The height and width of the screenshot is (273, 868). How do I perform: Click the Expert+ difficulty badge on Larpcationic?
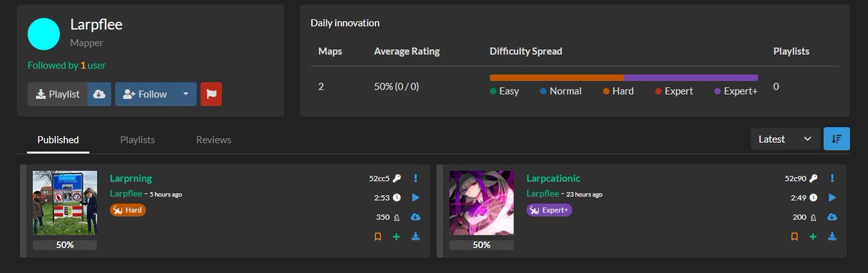click(x=549, y=209)
